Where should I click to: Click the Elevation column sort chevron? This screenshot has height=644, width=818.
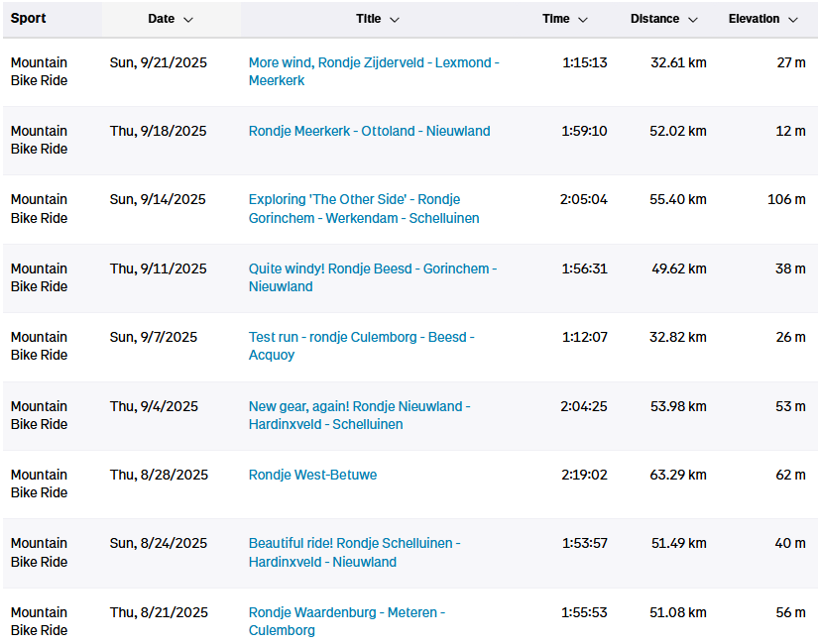[792, 20]
